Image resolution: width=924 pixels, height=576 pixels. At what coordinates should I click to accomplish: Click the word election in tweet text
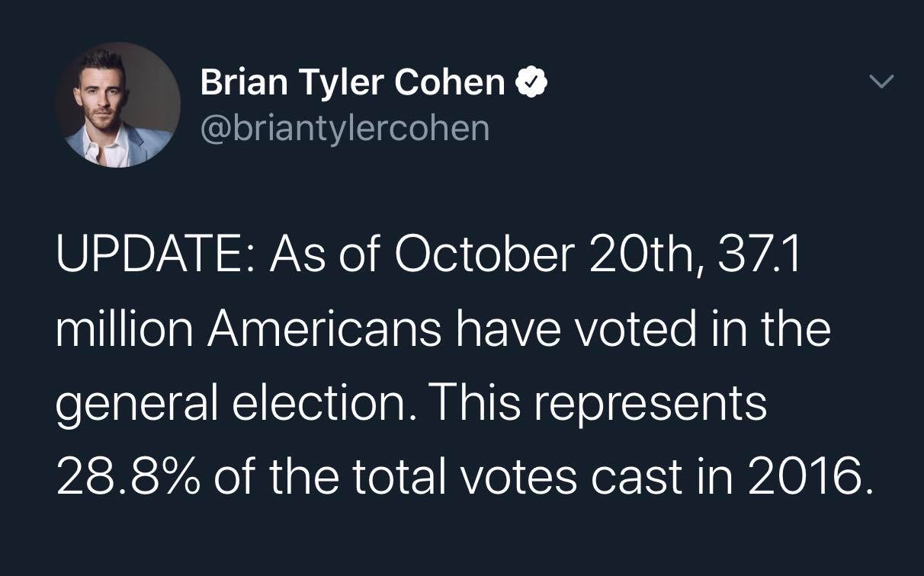323,402
